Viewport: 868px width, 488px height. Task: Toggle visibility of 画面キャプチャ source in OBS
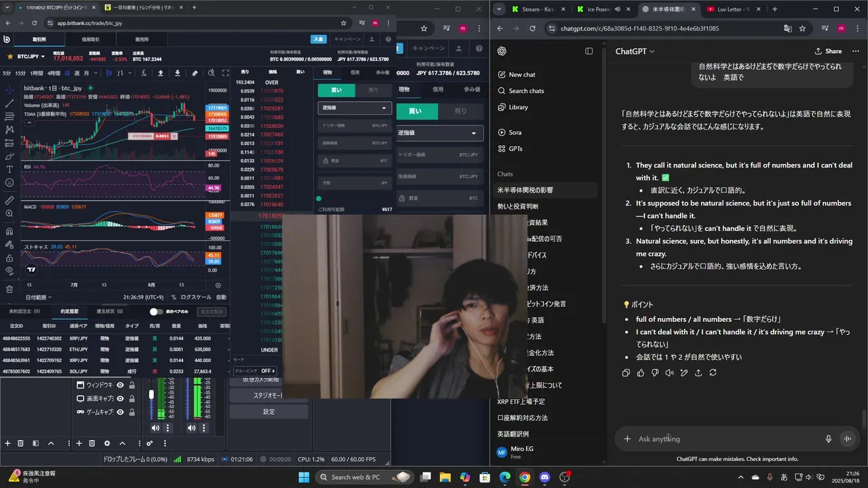coord(120,399)
